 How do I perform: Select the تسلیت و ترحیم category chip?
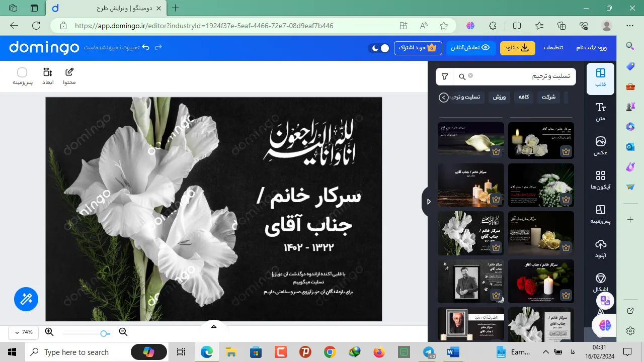tap(467, 97)
